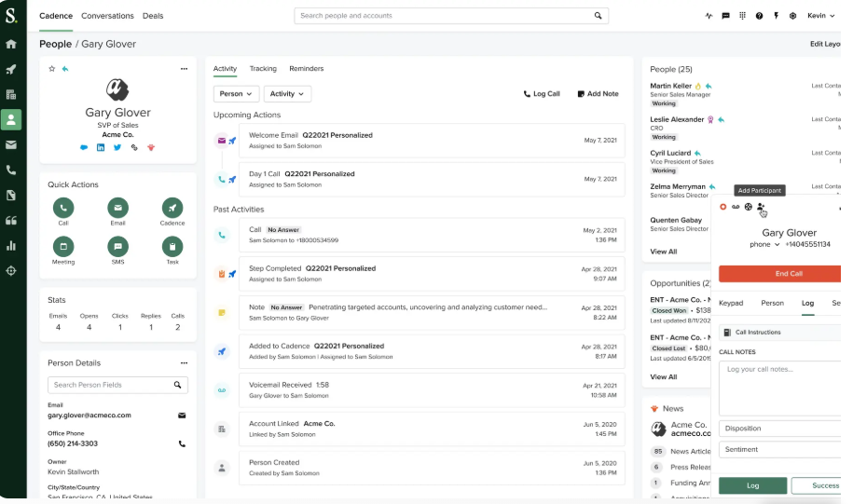Select the Tracking tab

pyautogui.click(x=263, y=69)
